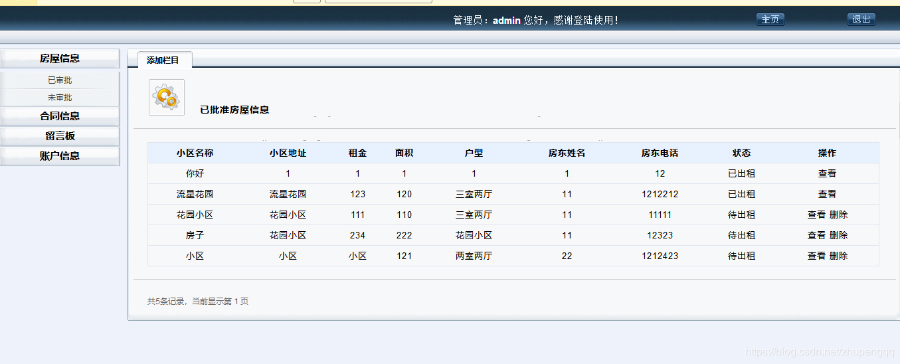Expand the 合同信息 sidebar section
Viewport: 900px width, 364px height.
pyautogui.click(x=60, y=116)
